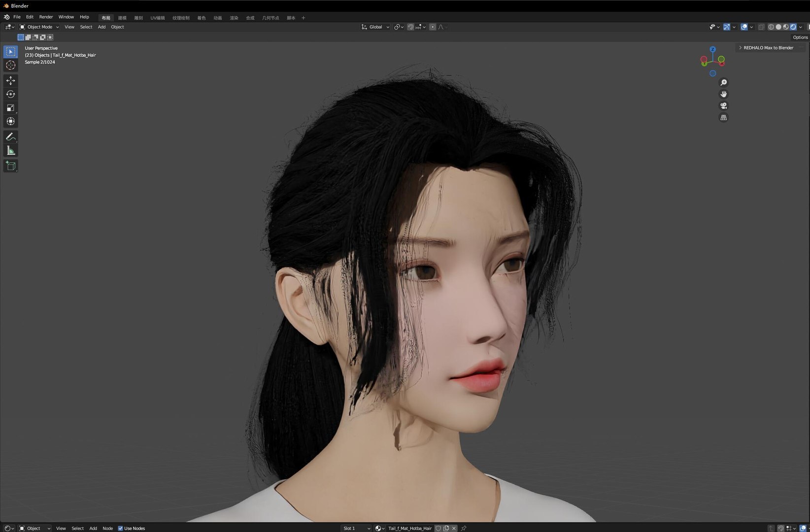Click the Blender logo menu icon
The width and height of the screenshot is (810, 532).
click(x=6, y=17)
